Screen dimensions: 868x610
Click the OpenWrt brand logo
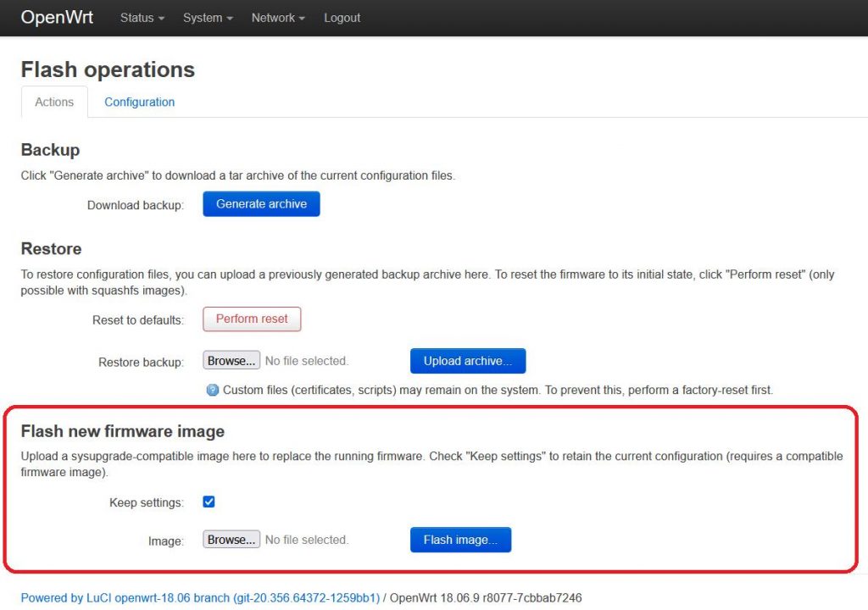(x=57, y=17)
